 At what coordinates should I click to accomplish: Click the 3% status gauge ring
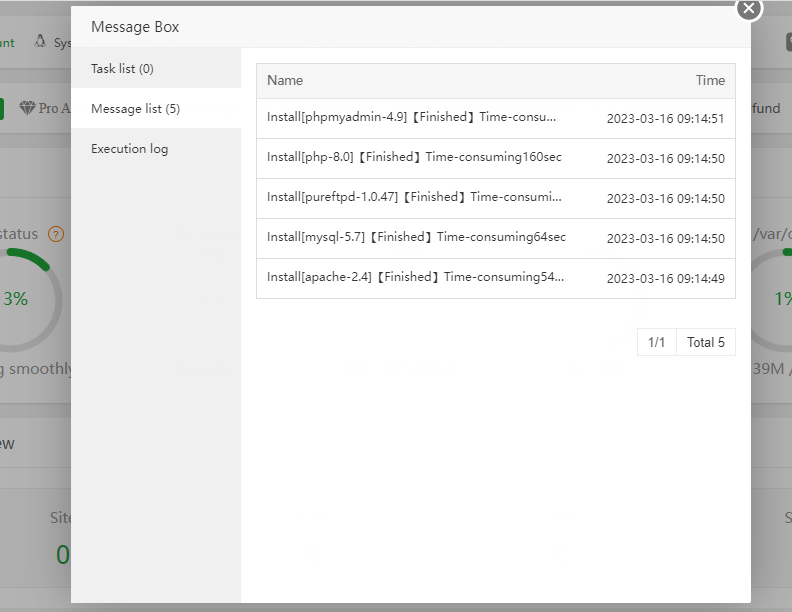point(17,298)
